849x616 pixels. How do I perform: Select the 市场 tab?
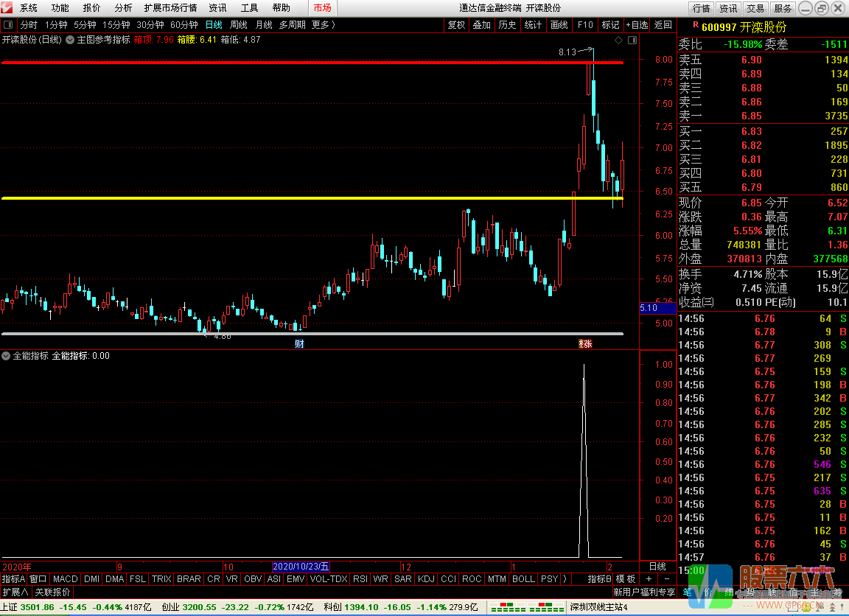coord(323,7)
